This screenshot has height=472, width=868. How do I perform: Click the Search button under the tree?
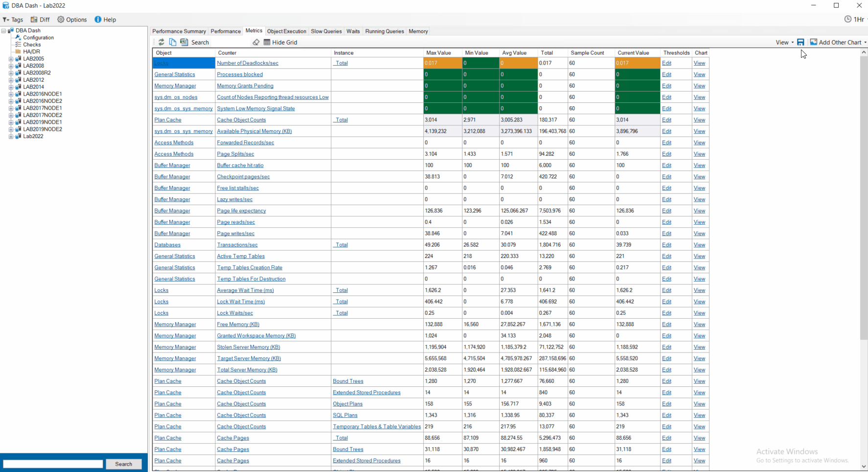[124, 464]
